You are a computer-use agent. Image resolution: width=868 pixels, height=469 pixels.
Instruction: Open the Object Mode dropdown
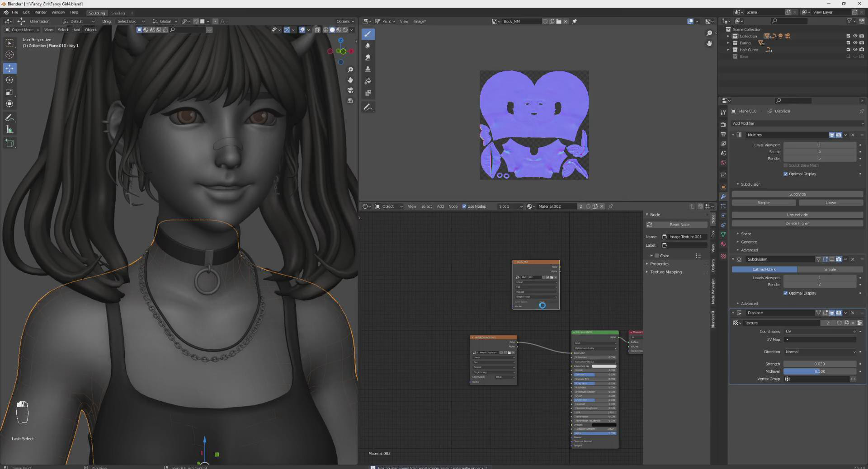pyautogui.click(x=22, y=30)
